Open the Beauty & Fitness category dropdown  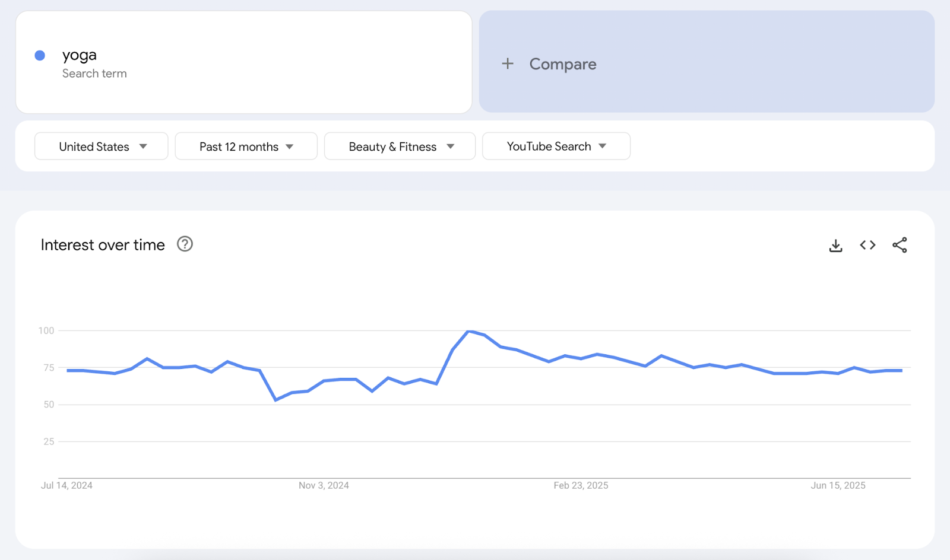tap(399, 146)
